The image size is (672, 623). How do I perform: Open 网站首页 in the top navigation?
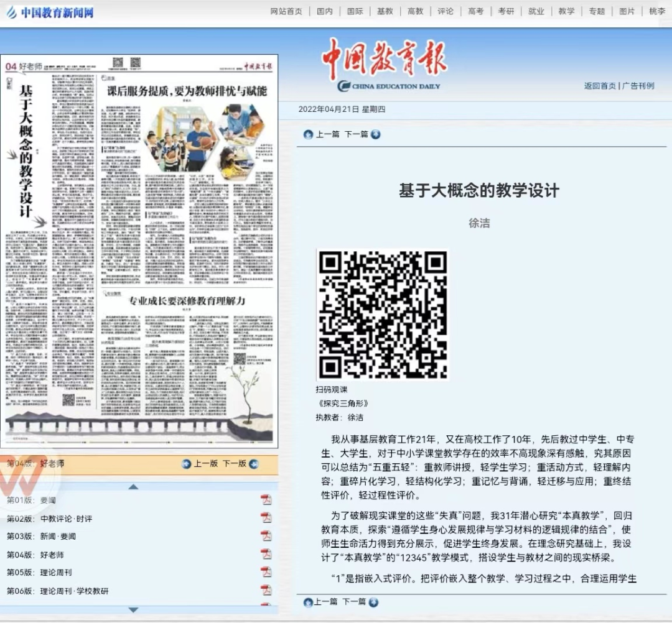point(286,11)
